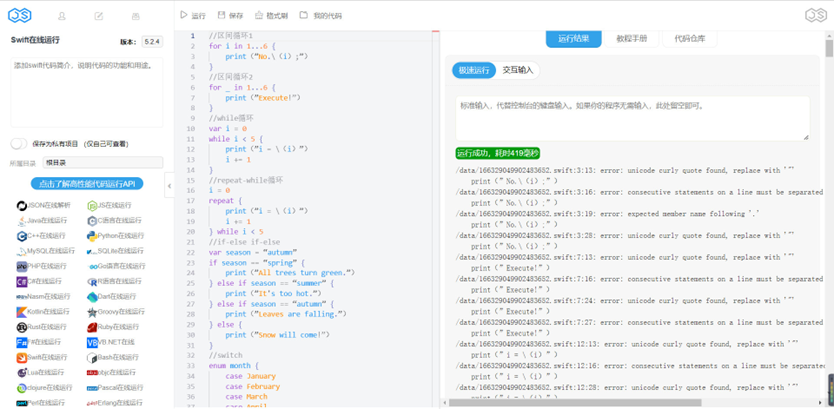Open clojure在线运行 link
The image size is (834, 409).
pyautogui.click(x=43, y=388)
